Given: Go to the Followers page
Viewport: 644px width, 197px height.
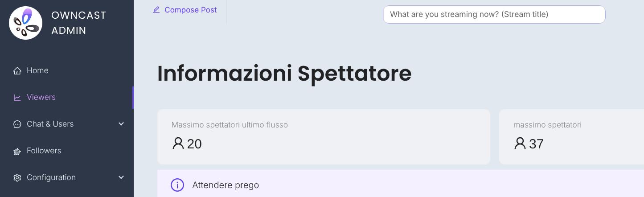Looking at the screenshot, I should (x=44, y=151).
